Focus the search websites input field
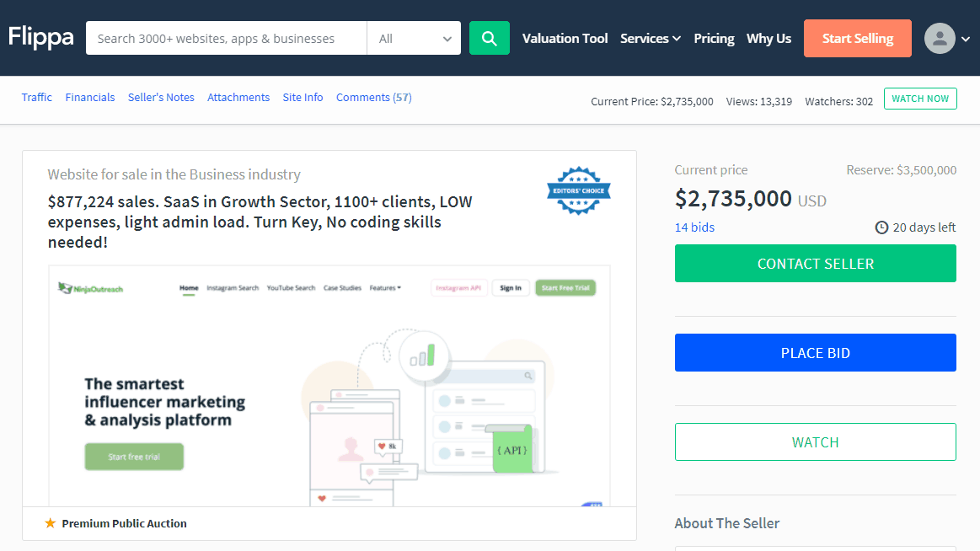The height and width of the screenshot is (551, 980). point(226,38)
